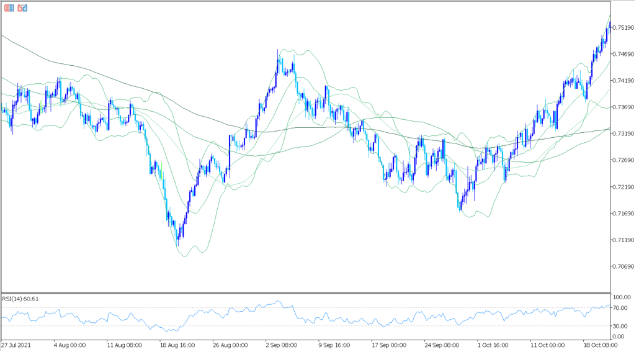
Task: Click the 0.71690 price label
Action: pos(623,213)
